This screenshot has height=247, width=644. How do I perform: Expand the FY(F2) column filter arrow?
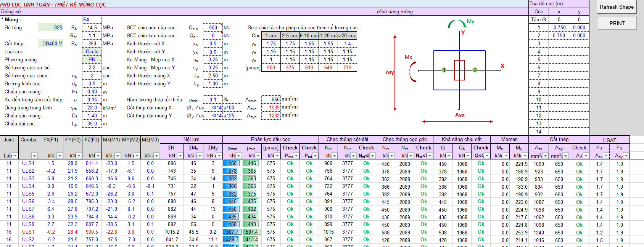[79, 156]
